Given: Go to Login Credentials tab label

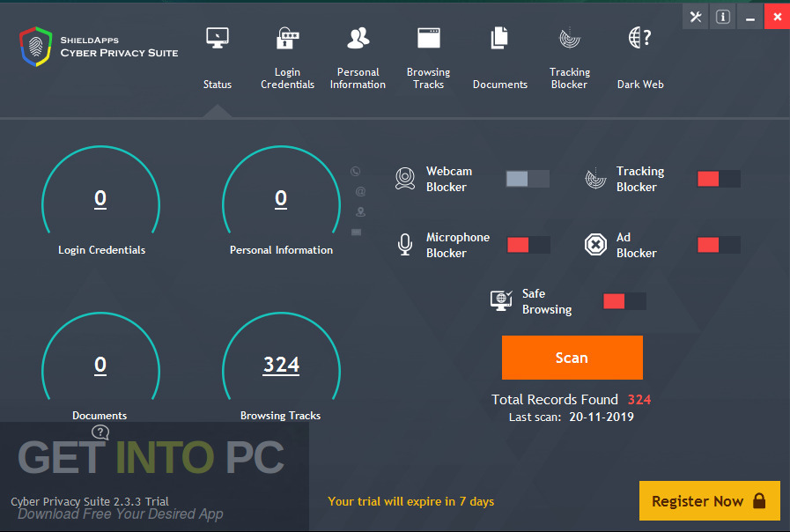Looking at the screenshot, I should [x=288, y=78].
